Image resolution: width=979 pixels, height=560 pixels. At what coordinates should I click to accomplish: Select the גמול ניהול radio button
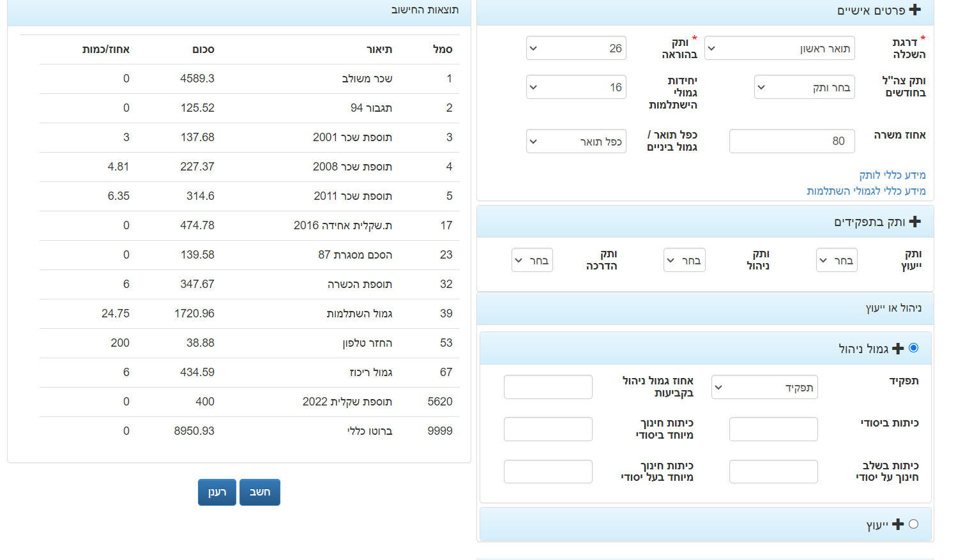click(913, 348)
